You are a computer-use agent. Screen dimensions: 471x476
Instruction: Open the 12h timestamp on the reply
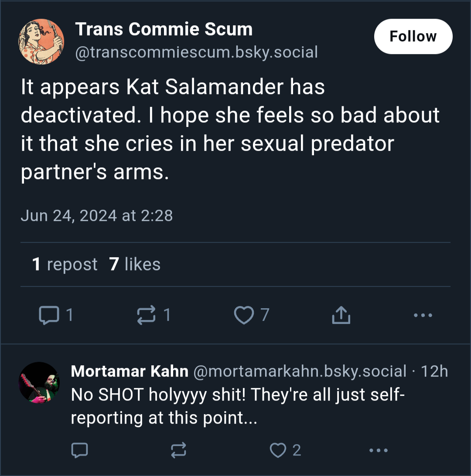[x=434, y=371]
